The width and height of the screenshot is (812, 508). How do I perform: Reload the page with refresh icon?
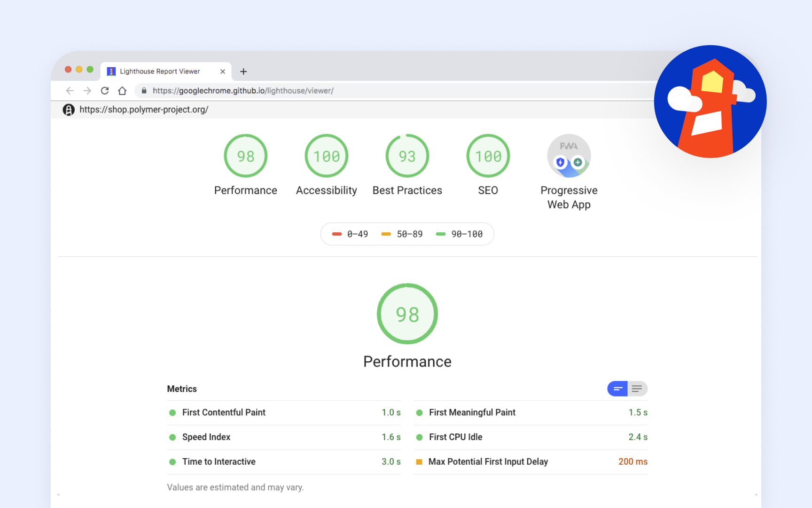[105, 91]
